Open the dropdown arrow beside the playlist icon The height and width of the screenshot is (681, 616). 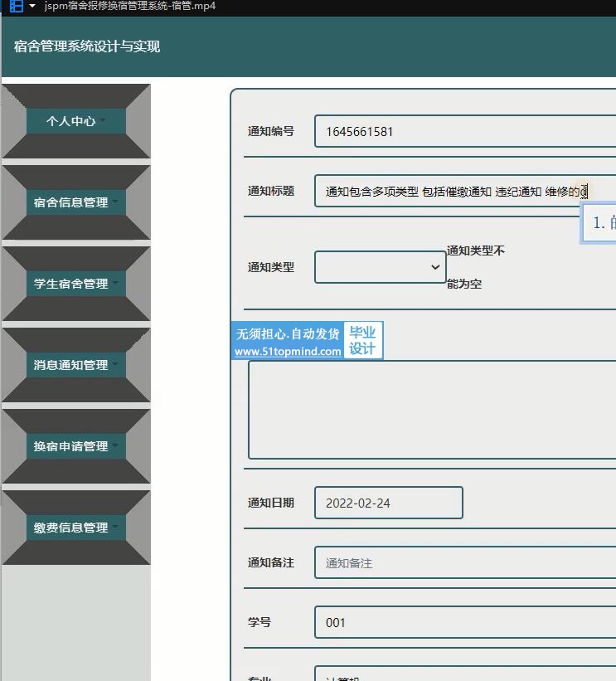tap(32, 6)
